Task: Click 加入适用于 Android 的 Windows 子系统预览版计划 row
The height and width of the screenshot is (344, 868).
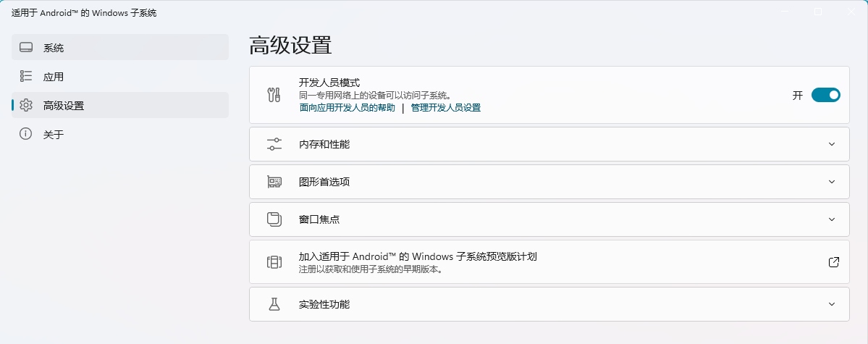Action: [x=549, y=262]
